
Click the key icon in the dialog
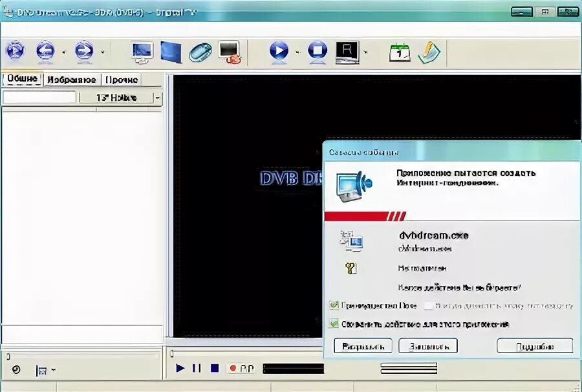(350, 268)
